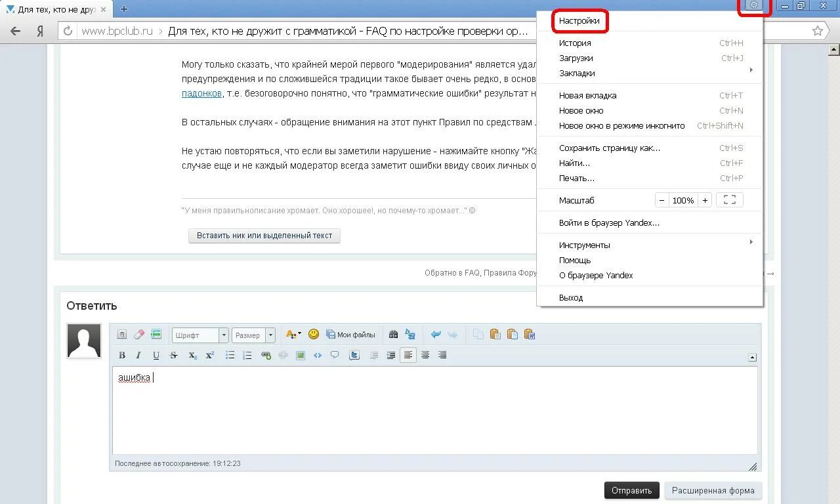
Task: Open the Размер size dropdown
Action: (x=253, y=335)
